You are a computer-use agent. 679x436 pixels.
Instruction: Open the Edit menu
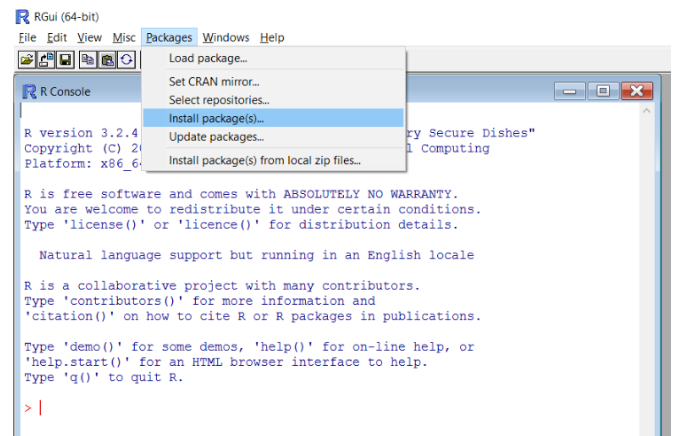point(57,38)
